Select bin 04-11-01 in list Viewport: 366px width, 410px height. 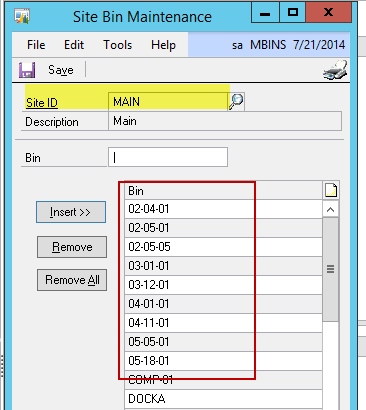224,323
